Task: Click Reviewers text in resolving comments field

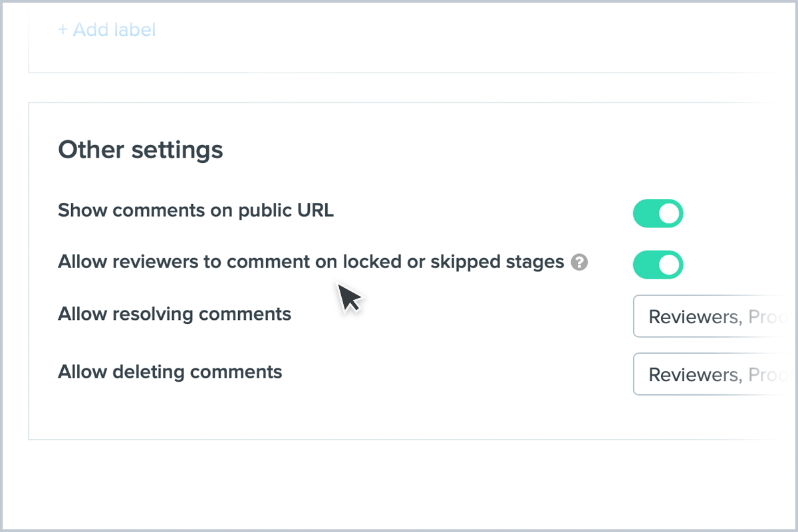Action: pyautogui.click(x=693, y=317)
